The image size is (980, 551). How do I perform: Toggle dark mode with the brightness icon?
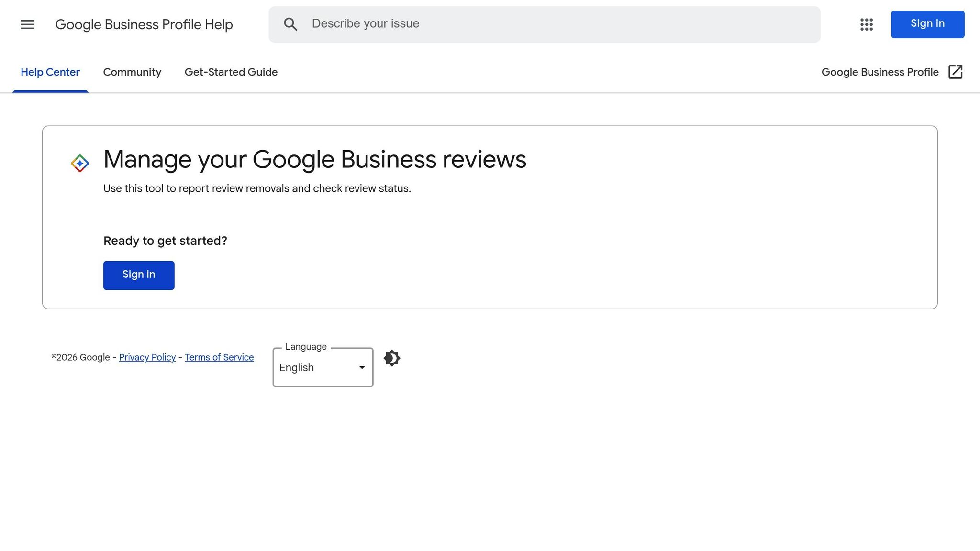pos(391,358)
